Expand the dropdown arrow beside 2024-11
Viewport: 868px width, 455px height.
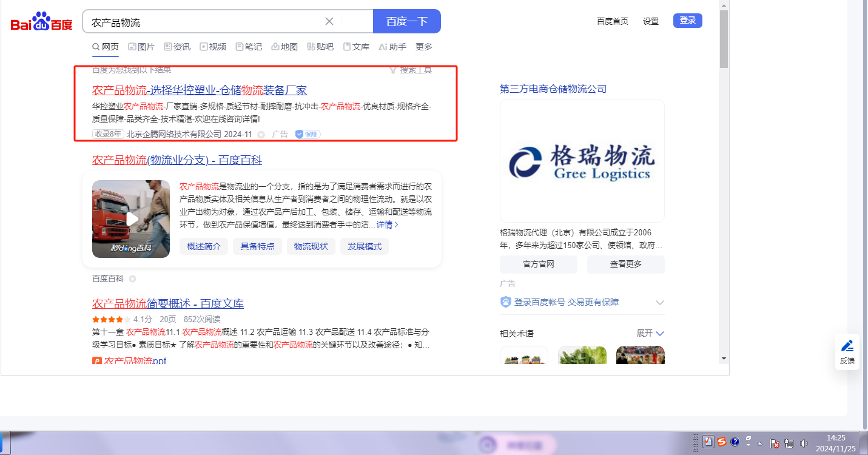(x=261, y=134)
